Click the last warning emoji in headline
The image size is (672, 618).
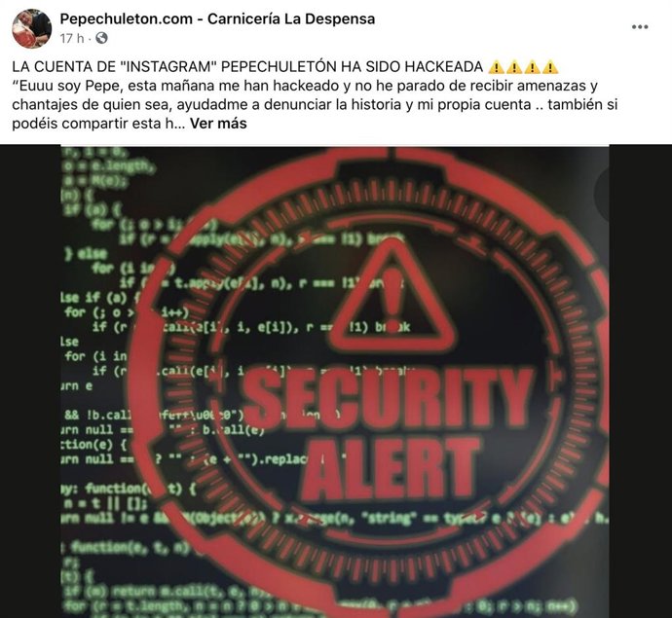tap(550, 67)
